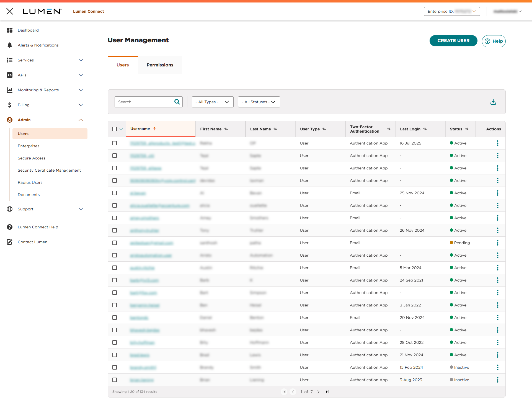Open the Dashboard icon in sidebar
The width and height of the screenshot is (532, 405).
(x=10, y=30)
